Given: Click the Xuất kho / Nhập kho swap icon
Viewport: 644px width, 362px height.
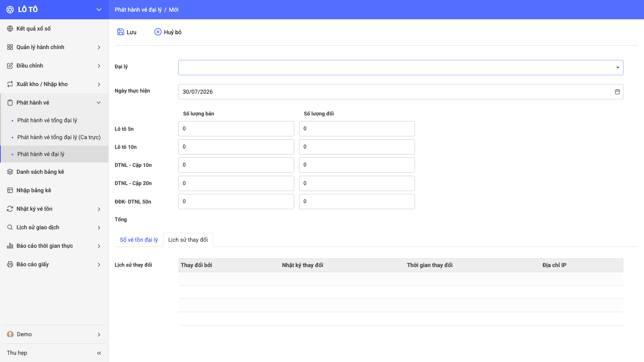Looking at the screenshot, I should click(10, 84).
